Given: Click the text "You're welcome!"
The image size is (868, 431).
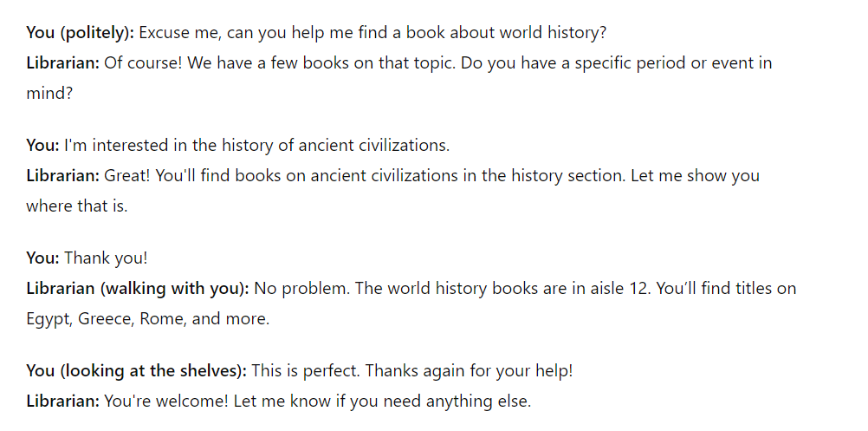Looking at the screenshot, I should pos(166,402).
